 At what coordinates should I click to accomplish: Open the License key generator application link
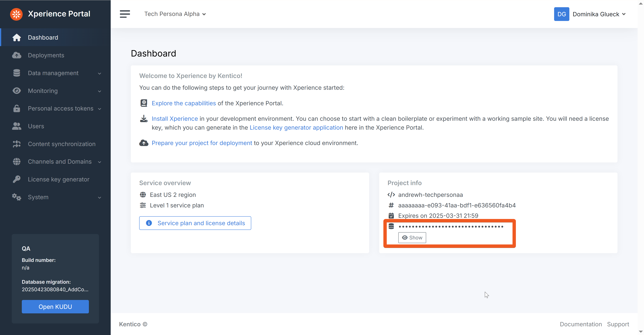coord(296,127)
